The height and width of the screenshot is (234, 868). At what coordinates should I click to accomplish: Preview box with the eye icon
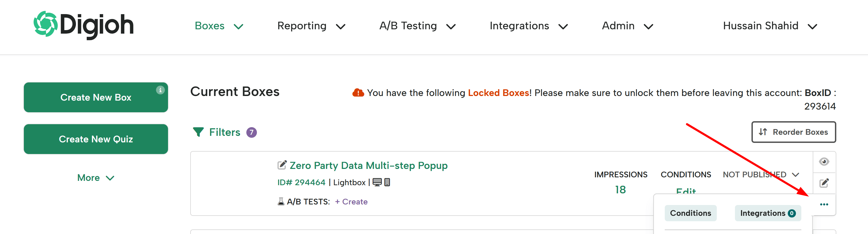pyautogui.click(x=824, y=162)
